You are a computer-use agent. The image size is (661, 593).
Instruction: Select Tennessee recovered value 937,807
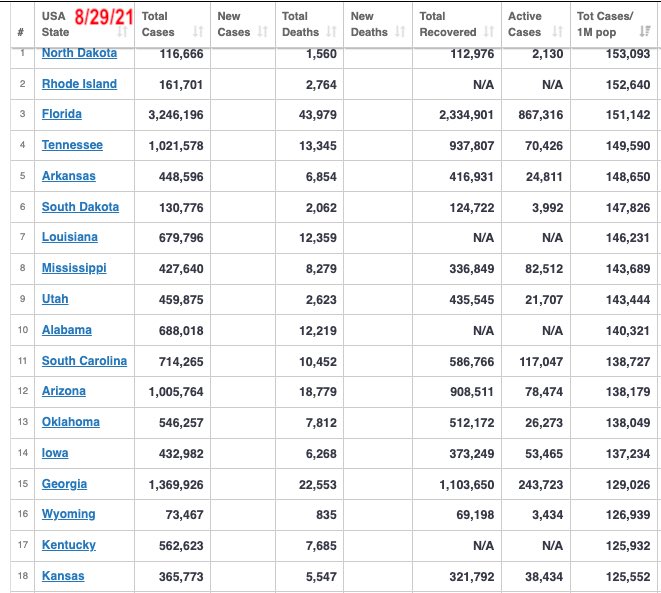(x=472, y=146)
